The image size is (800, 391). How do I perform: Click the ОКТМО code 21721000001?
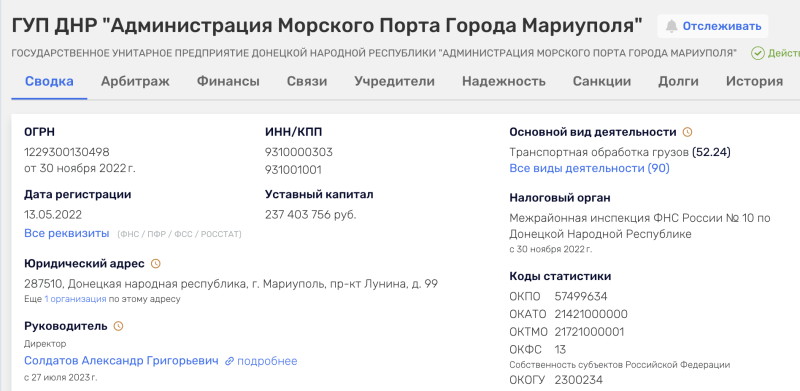pyautogui.click(x=589, y=332)
